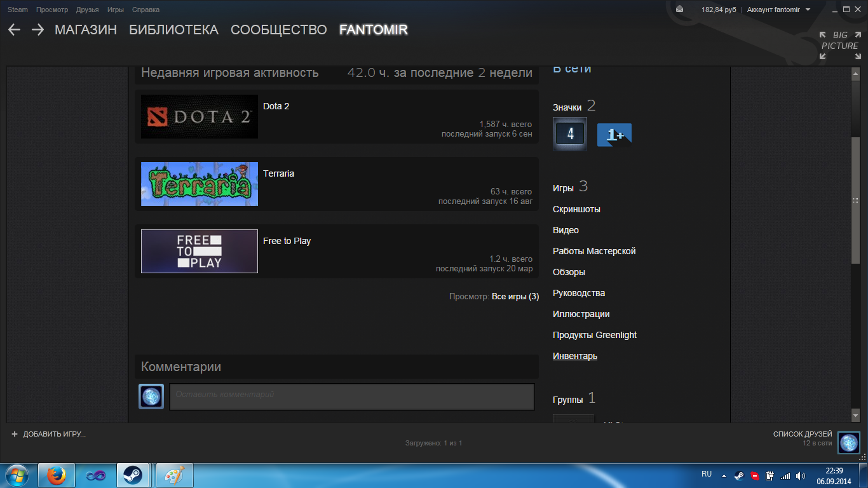This screenshot has height=488, width=868.
Task: Go back with the left arrow
Action: (14, 30)
